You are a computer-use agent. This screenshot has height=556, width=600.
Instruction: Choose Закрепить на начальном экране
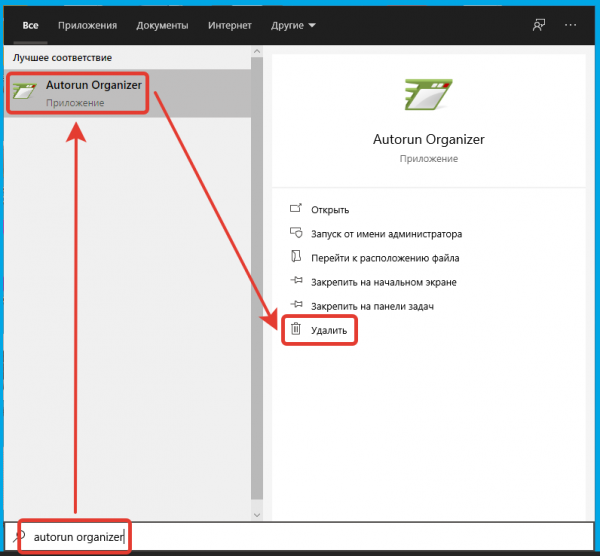tap(384, 282)
